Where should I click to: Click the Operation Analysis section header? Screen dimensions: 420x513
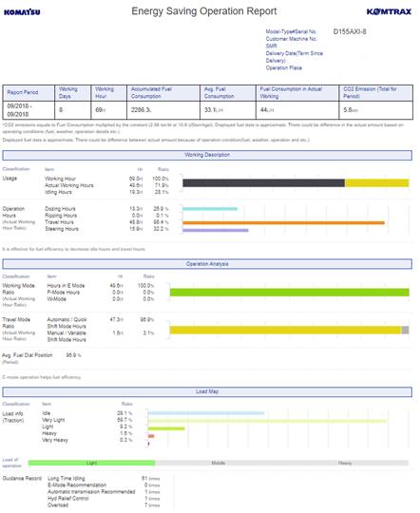(x=207, y=264)
